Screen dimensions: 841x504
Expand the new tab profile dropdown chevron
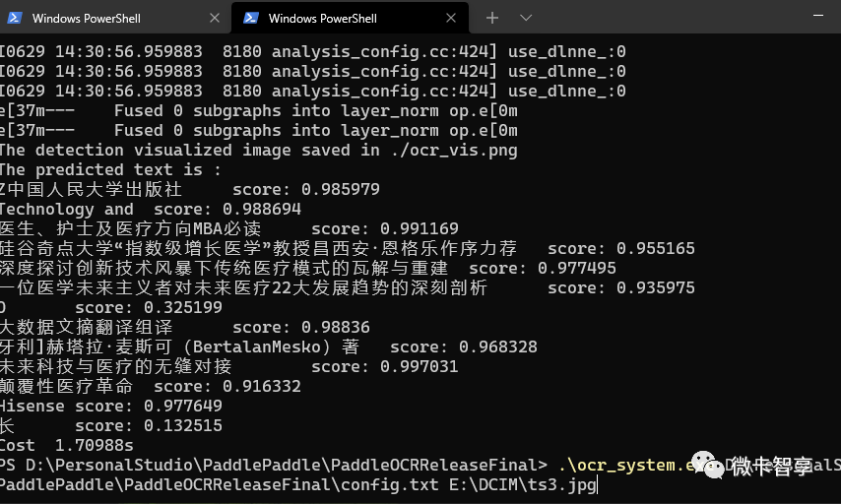(526, 18)
